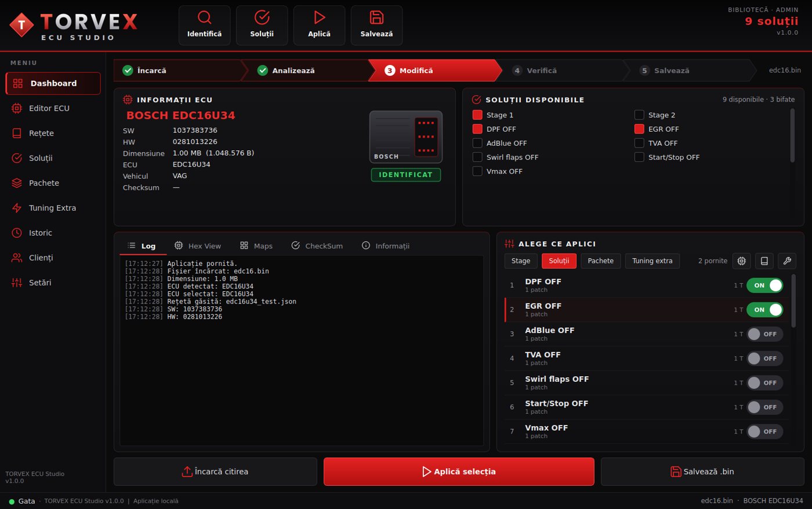Turn off the EGR OFF toggle switch
812x509 pixels.
pos(765,310)
